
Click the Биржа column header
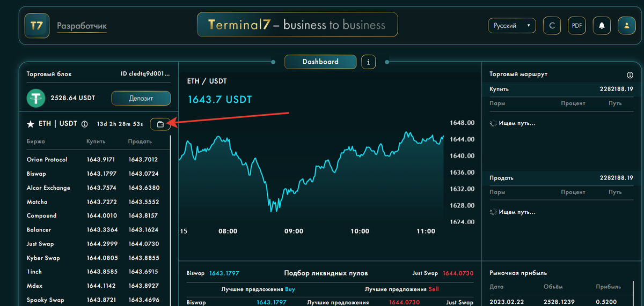[x=36, y=141]
